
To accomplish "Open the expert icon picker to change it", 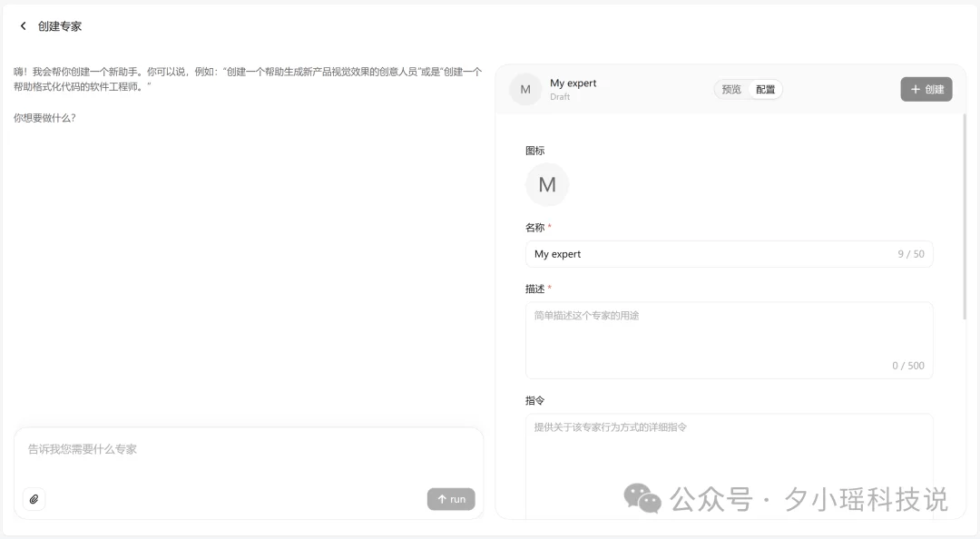I will (x=547, y=184).
